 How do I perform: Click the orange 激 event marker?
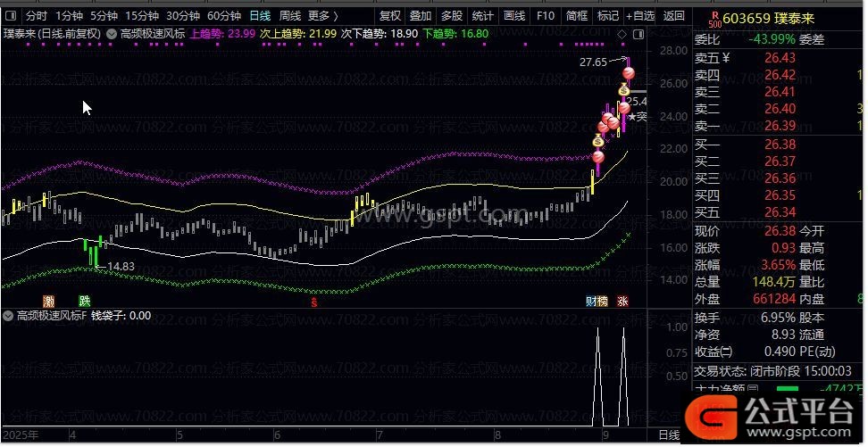coord(48,302)
